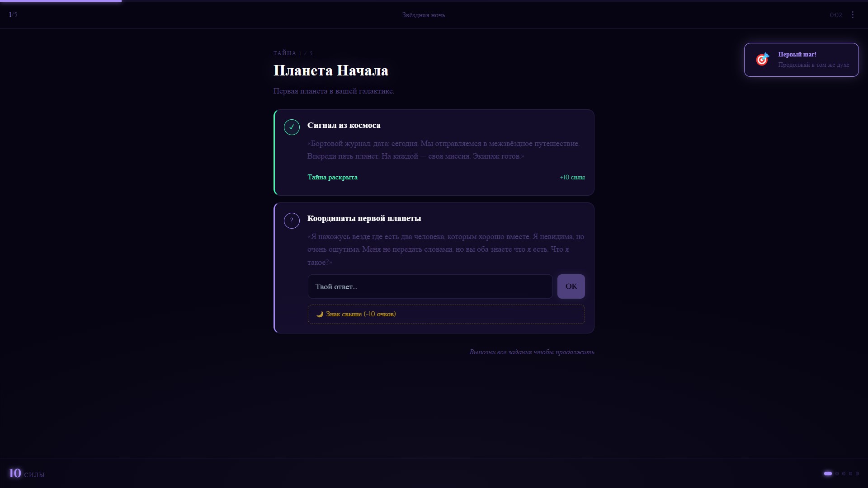Click the crescent moon hint icon

pyautogui.click(x=320, y=314)
